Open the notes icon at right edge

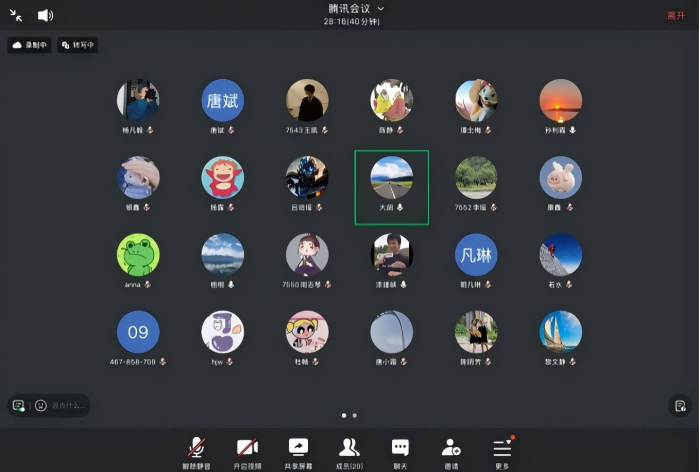point(680,405)
